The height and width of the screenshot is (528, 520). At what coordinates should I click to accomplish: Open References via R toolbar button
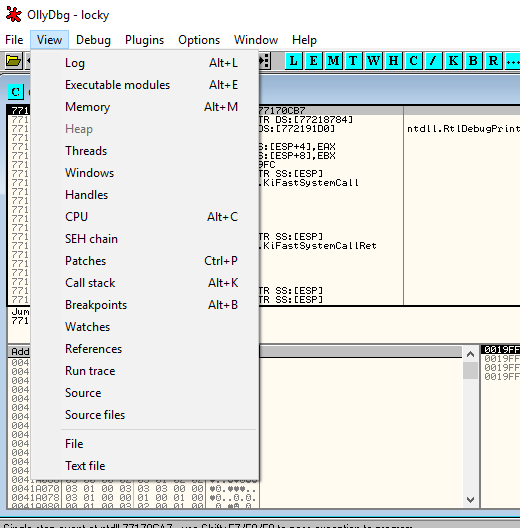[x=493, y=61]
